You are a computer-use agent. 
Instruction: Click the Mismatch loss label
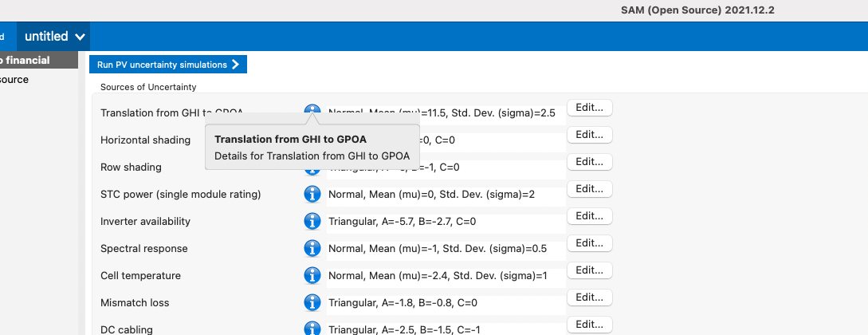point(135,303)
